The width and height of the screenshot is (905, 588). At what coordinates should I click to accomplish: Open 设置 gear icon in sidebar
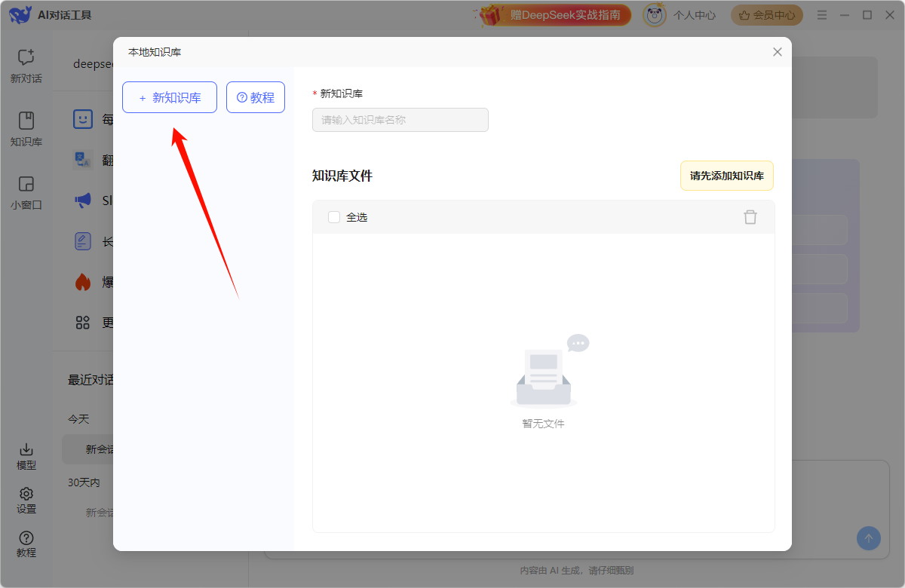pyautogui.click(x=26, y=494)
